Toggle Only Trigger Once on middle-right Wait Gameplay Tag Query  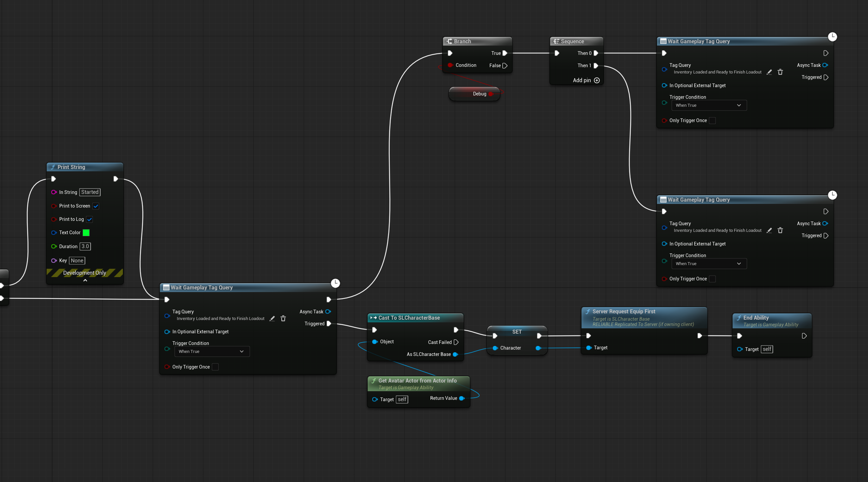coord(712,279)
